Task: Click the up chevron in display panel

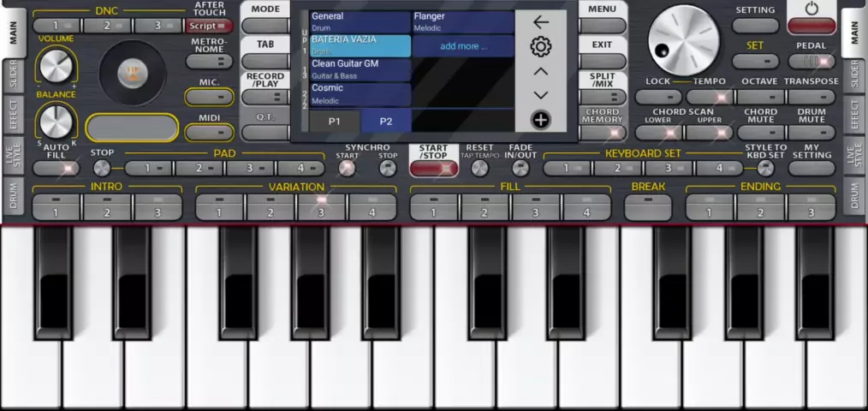Action: (540, 72)
